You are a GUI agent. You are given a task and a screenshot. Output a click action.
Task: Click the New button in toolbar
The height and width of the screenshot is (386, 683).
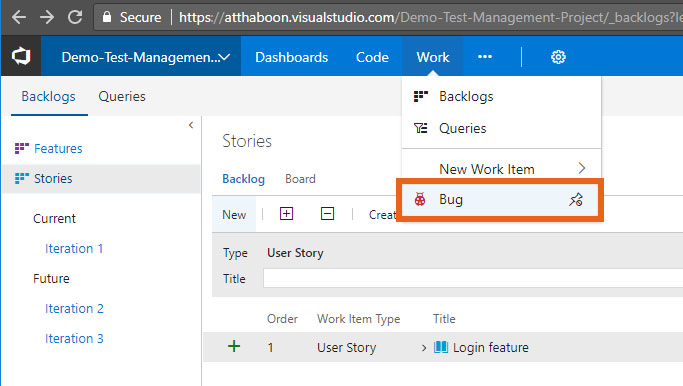pyautogui.click(x=234, y=214)
